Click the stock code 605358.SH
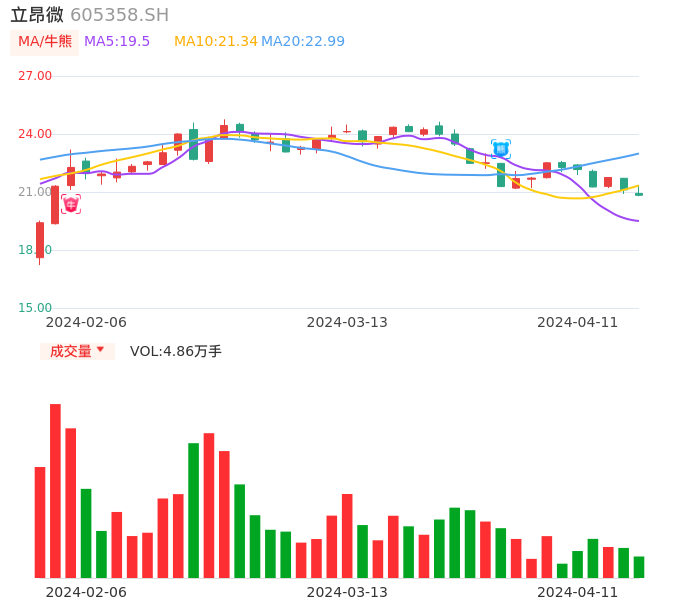 tap(119, 15)
